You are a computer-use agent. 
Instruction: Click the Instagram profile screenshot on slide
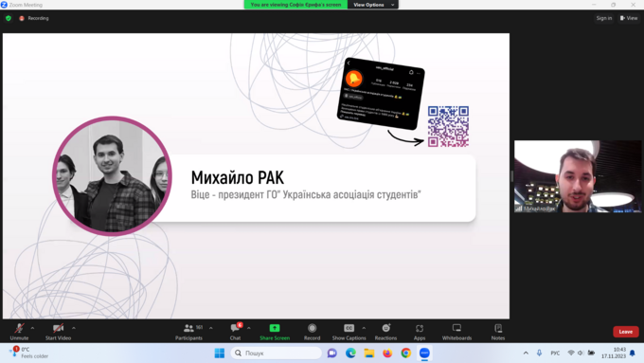[x=381, y=94]
